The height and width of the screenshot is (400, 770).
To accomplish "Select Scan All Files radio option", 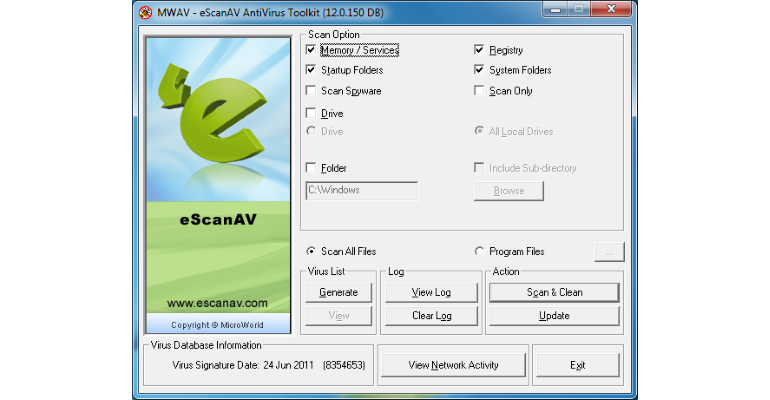I will click(311, 251).
